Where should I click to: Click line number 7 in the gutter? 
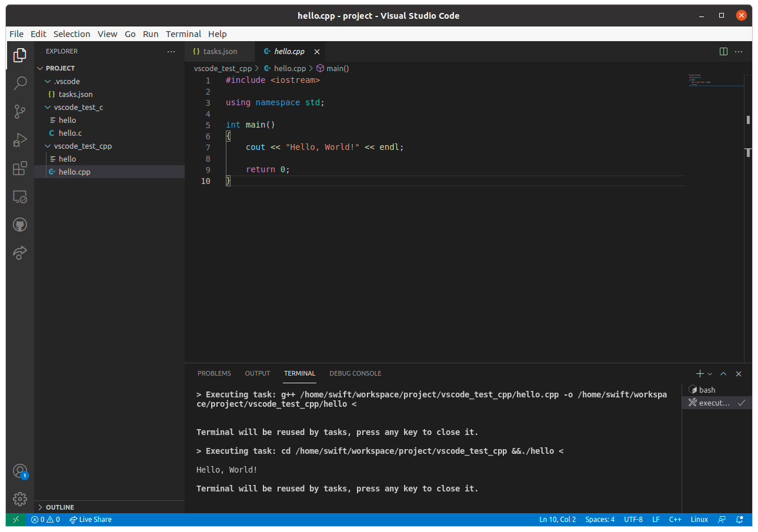[208, 147]
